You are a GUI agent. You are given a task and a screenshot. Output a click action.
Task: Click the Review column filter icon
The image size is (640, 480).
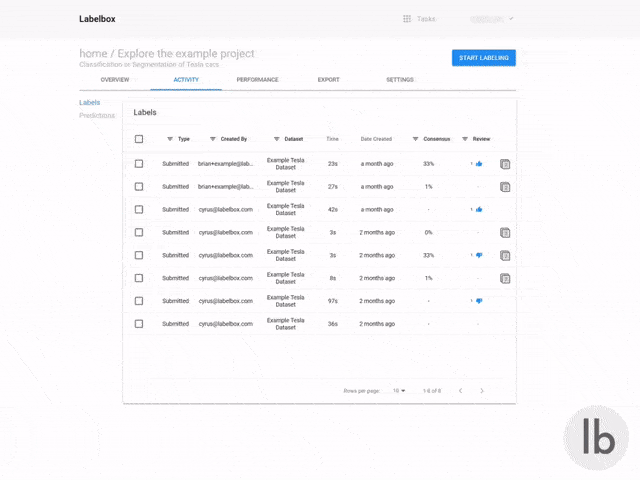(464, 139)
